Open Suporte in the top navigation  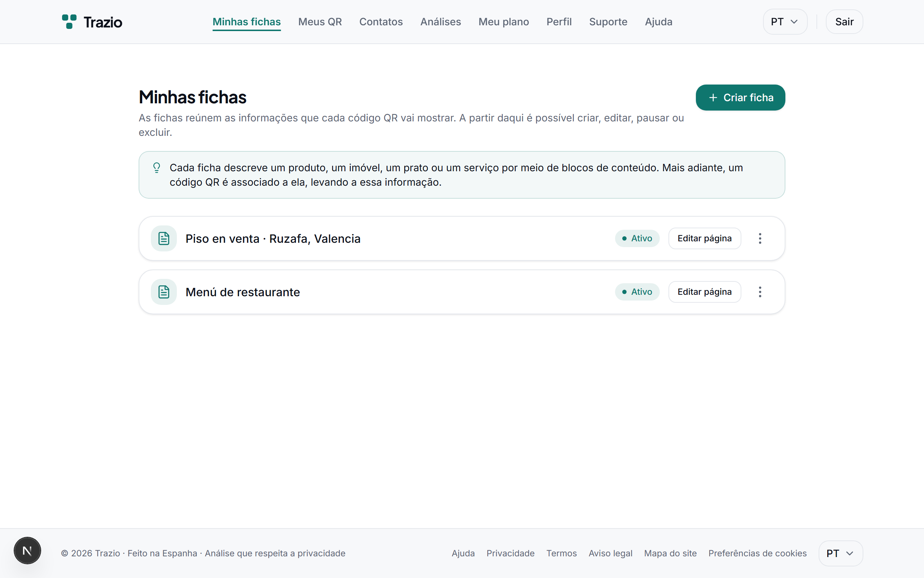(608, 22)
